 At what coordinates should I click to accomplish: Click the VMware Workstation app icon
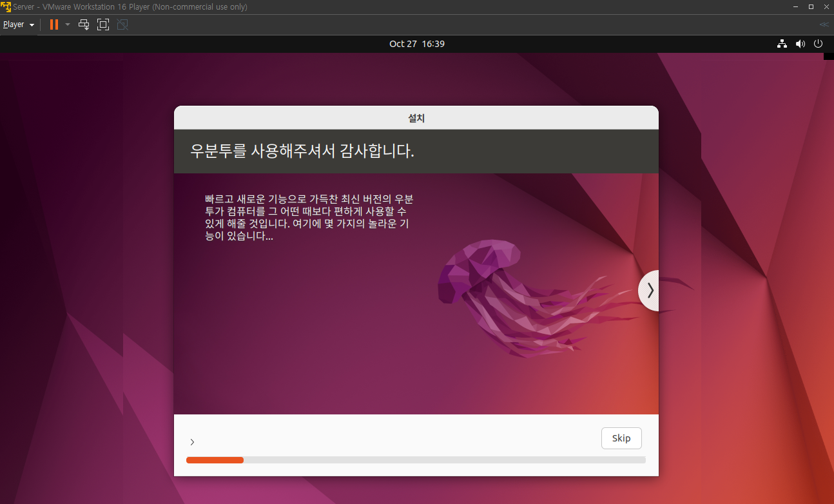pos(6,6)
